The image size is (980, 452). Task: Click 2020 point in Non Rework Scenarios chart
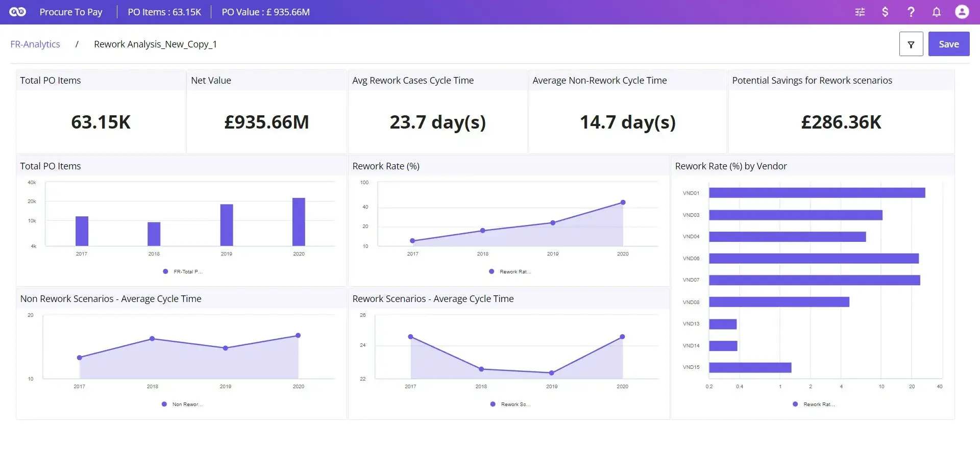coord(298,336)
